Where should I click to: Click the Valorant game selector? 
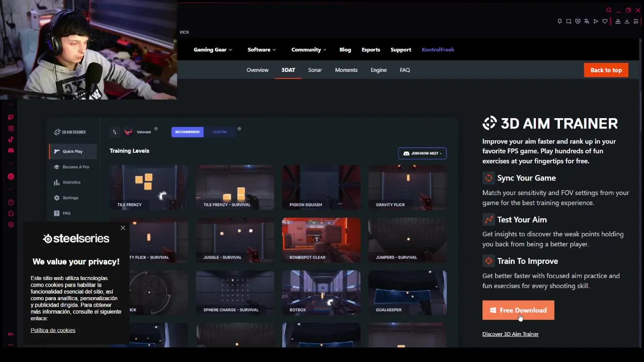(x=138, y=132)
